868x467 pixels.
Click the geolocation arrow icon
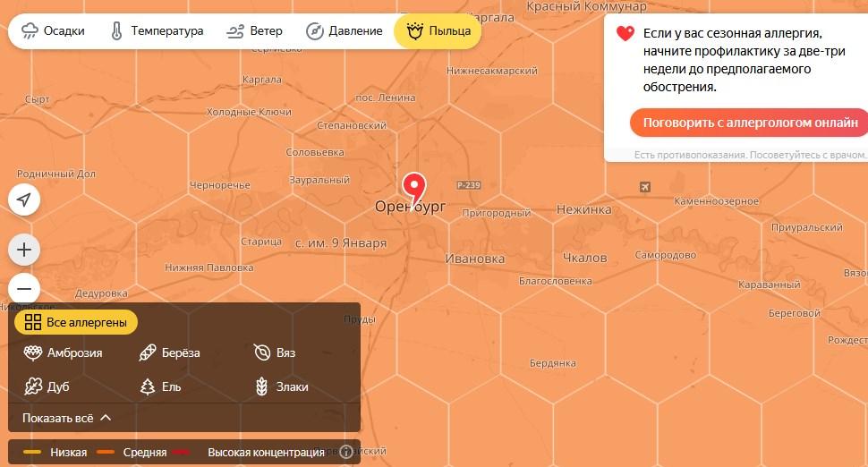click(24, 200)
